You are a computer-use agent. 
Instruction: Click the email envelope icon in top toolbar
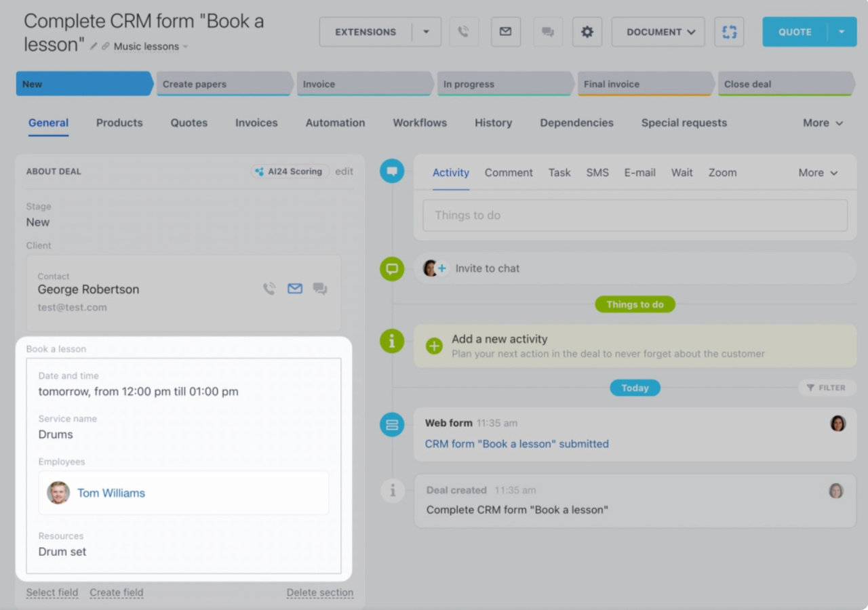505,32
